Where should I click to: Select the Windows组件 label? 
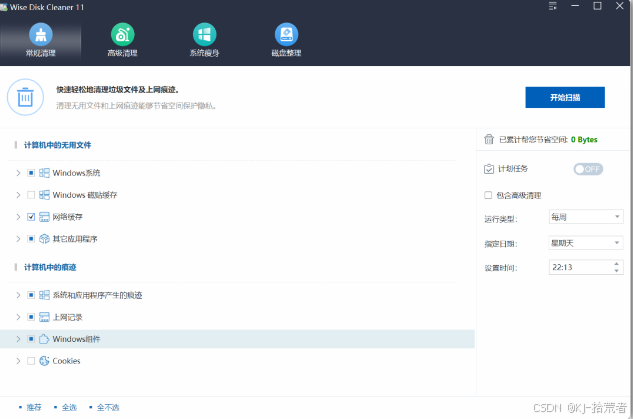76,339
